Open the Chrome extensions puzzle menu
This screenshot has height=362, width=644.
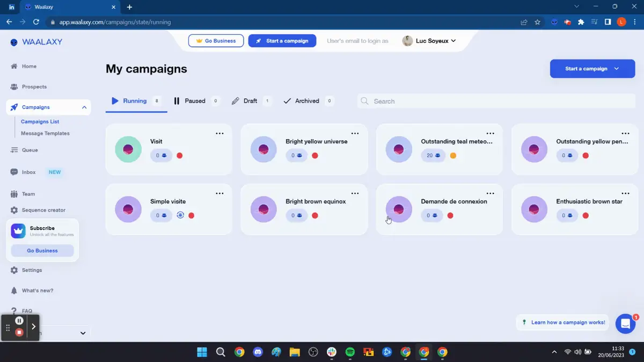pyautogui.click(x=581, y=22)
